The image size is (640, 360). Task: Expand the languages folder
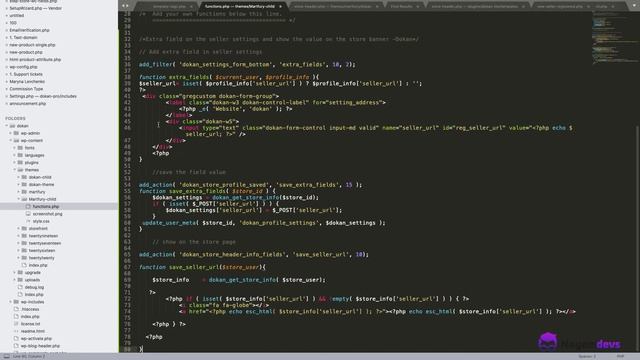point(15,155)
